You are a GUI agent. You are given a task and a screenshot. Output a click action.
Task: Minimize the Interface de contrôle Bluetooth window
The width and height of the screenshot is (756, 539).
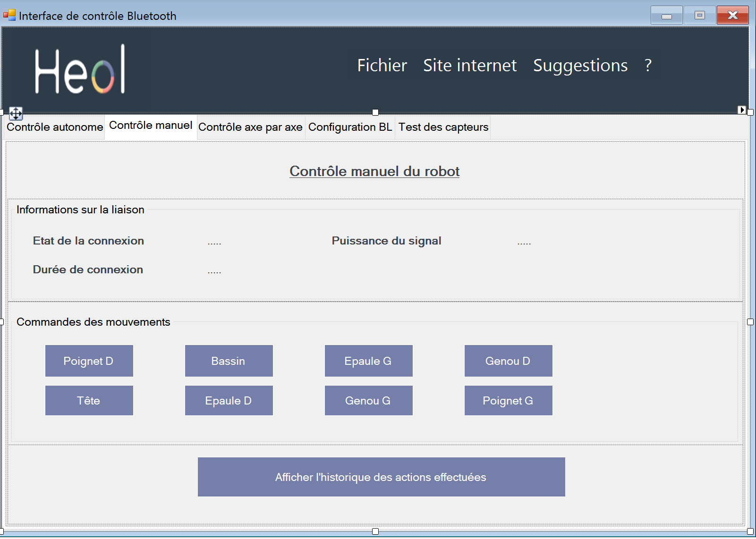click(x=666, y=16)
